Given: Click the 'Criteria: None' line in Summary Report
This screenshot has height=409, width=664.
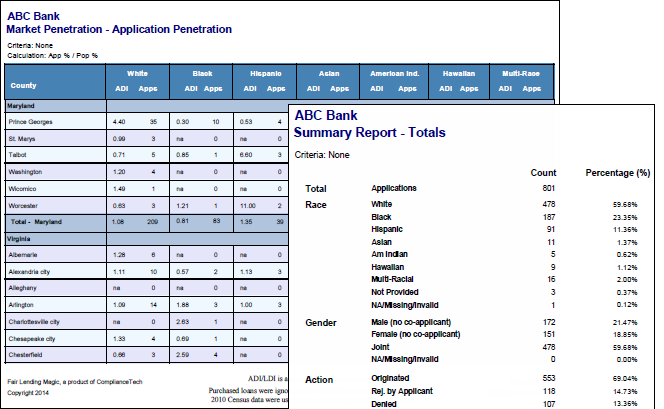Looking at the screenshot, I should [322, 155].
